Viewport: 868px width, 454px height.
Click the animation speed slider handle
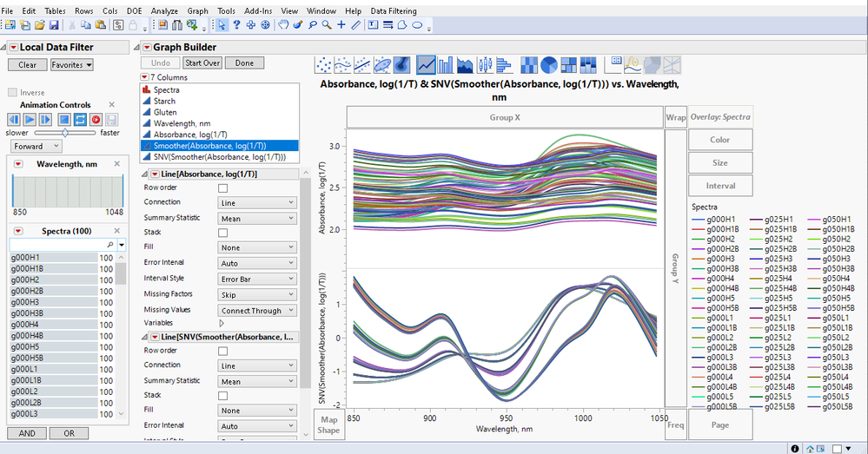pos(64,133)
